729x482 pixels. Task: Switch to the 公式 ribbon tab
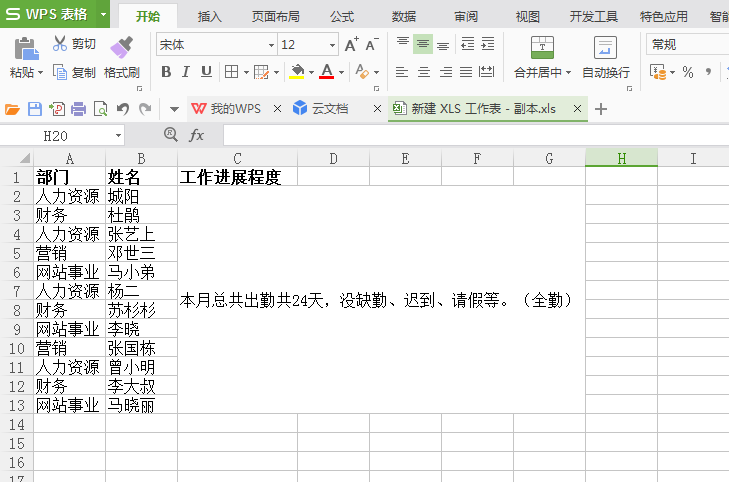point(342,17)
